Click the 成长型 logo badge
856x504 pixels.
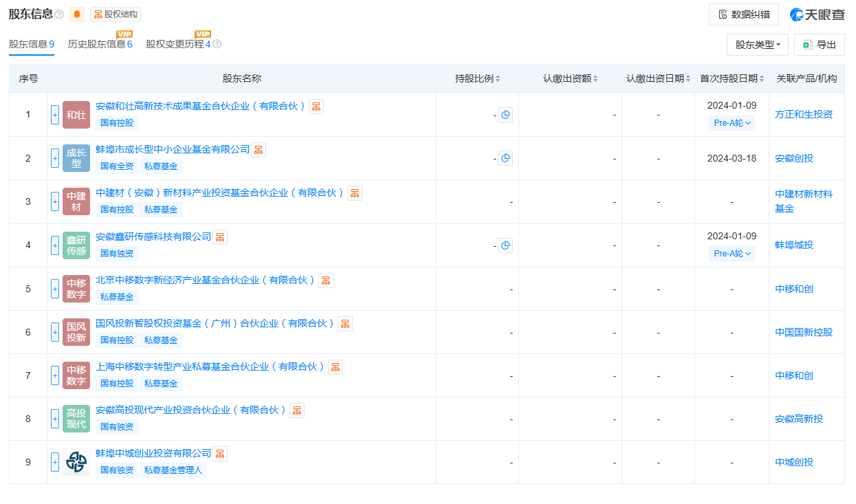coord(76,158)
